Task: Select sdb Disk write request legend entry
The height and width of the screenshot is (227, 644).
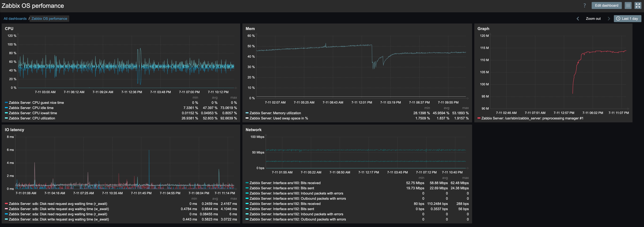Action: pyautogui.click(x=59, y=209)
